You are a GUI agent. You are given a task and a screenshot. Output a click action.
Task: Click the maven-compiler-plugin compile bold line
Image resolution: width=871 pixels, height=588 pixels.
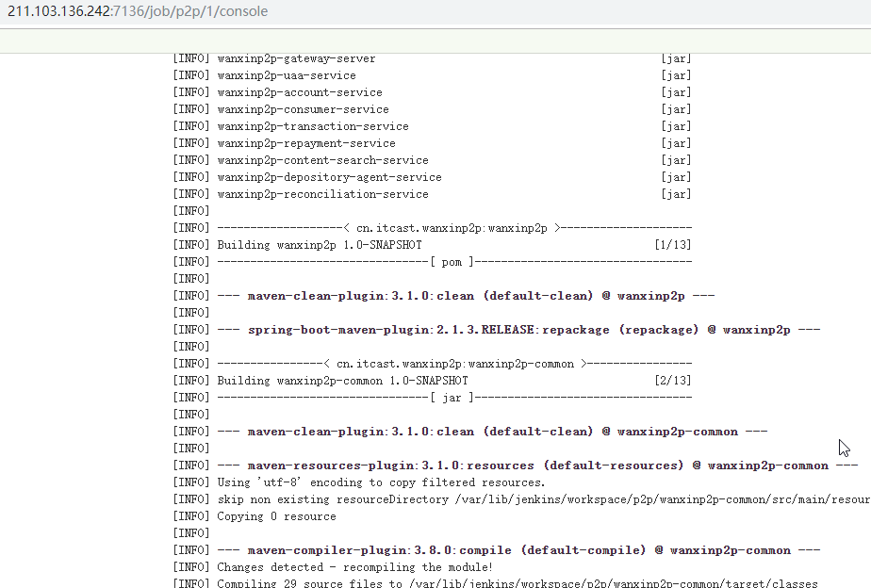pos(497,550)
